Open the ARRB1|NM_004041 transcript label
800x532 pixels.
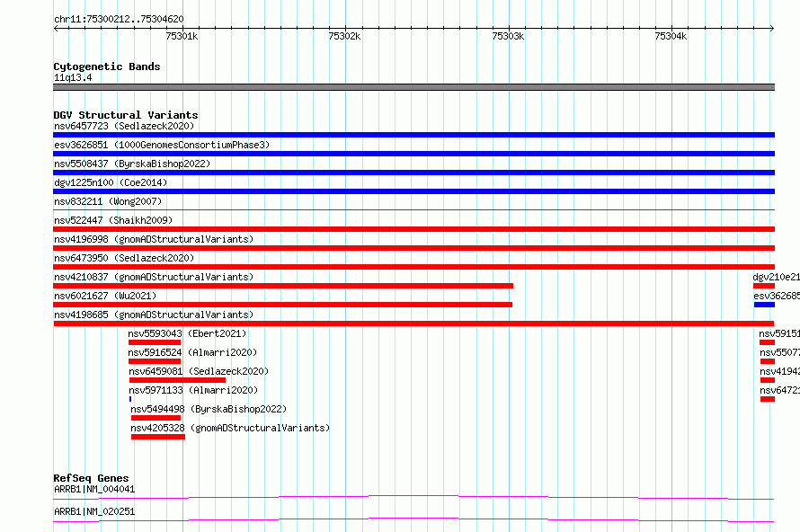(x=94, y=489)
